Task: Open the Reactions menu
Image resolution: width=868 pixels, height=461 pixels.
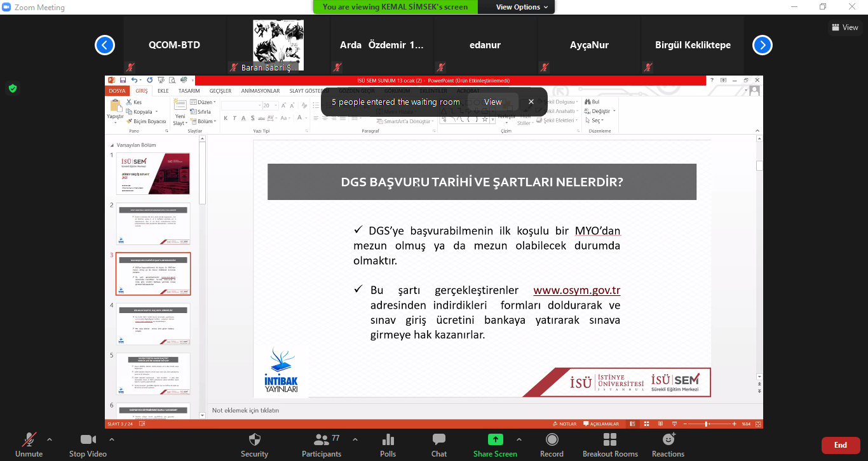Action: [x=668, y=440]
